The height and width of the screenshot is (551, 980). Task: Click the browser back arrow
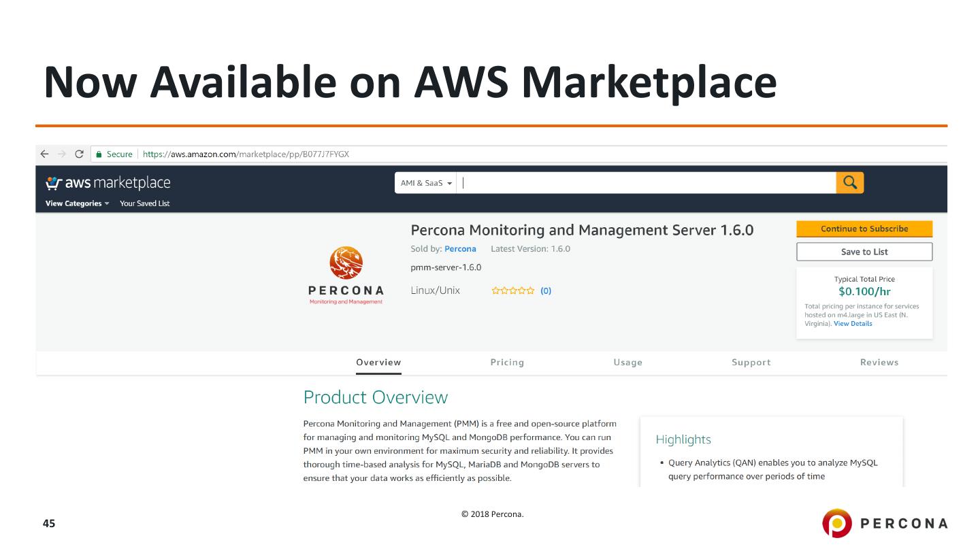(45, 154)
